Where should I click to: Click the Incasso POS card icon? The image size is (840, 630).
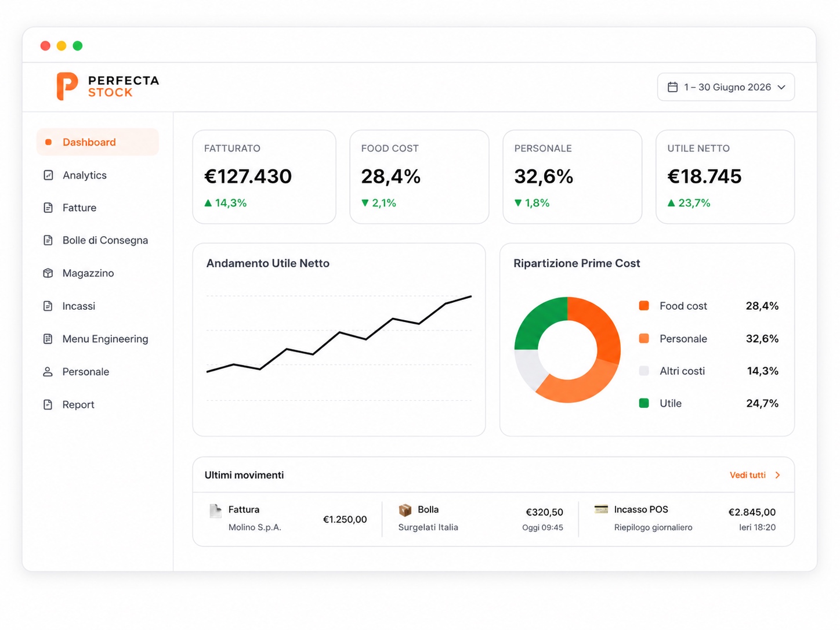pos(601,509)
